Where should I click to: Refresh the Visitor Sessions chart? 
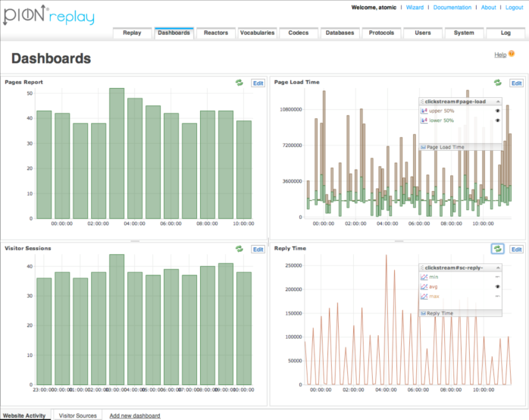click(239, 249)
